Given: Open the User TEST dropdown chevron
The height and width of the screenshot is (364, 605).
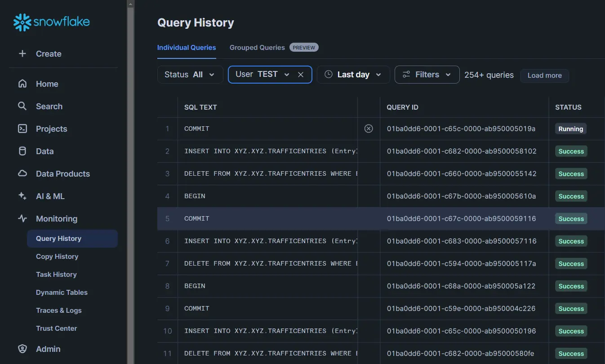Looking at the screenshot, I should pos(286,75).
